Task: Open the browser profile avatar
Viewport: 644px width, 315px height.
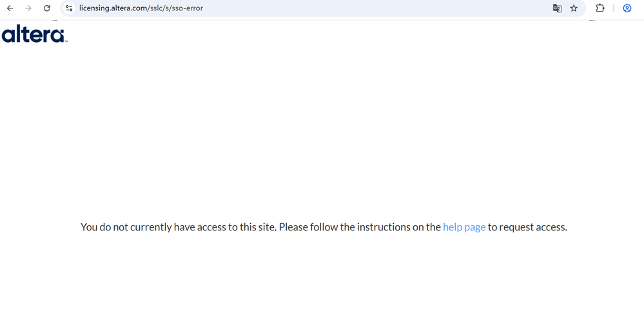Action: tap(627, 8)
